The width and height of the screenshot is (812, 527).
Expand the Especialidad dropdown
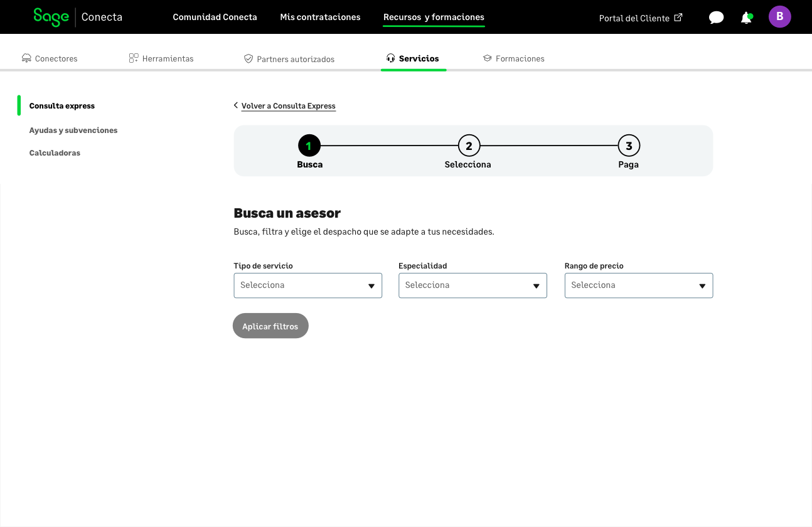coord(473,285)
